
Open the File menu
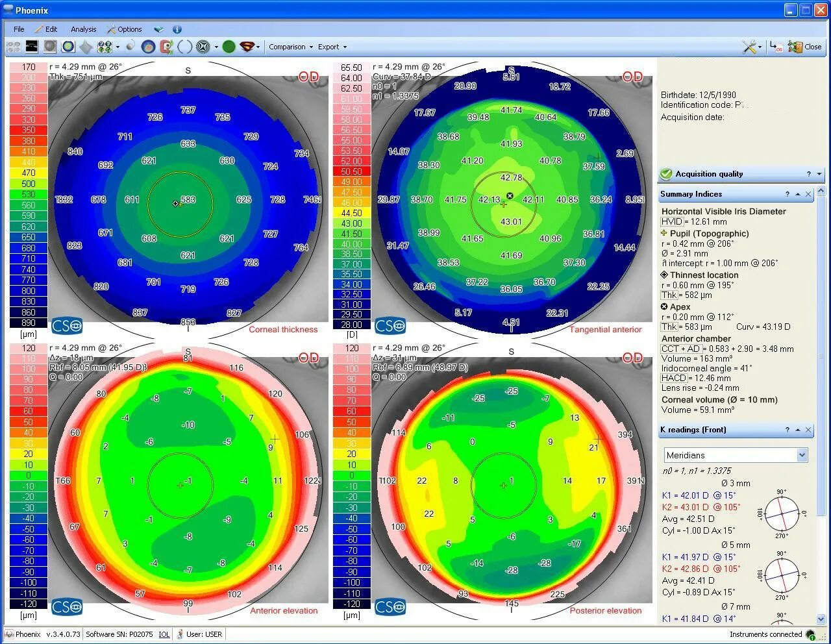[x=19, y=29]
